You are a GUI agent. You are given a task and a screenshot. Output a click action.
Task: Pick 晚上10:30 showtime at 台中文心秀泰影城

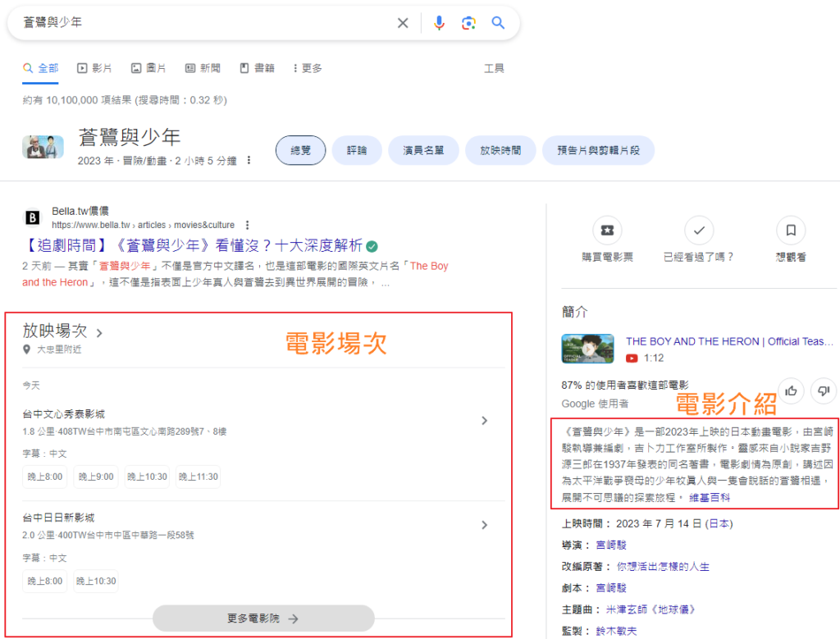[147, 477]
